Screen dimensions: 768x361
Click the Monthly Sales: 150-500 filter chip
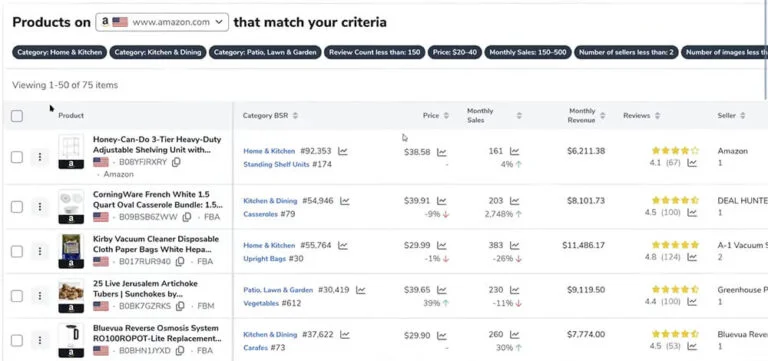[x=528, y=52]
